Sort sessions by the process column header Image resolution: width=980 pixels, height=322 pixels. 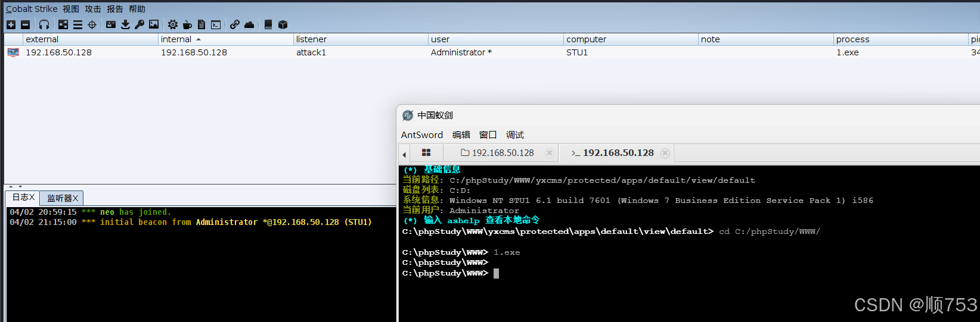pos(901,39)
